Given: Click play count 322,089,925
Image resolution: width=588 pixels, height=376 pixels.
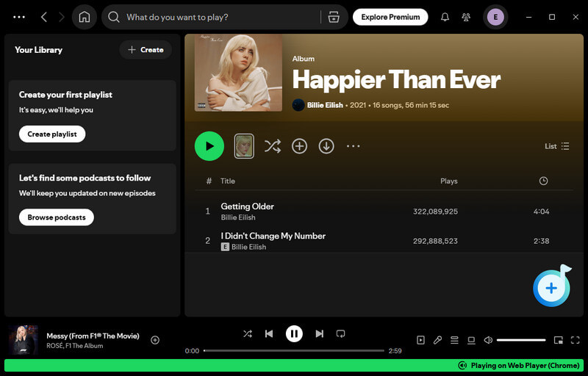Looking at the screenshot, I should point(435,211).
